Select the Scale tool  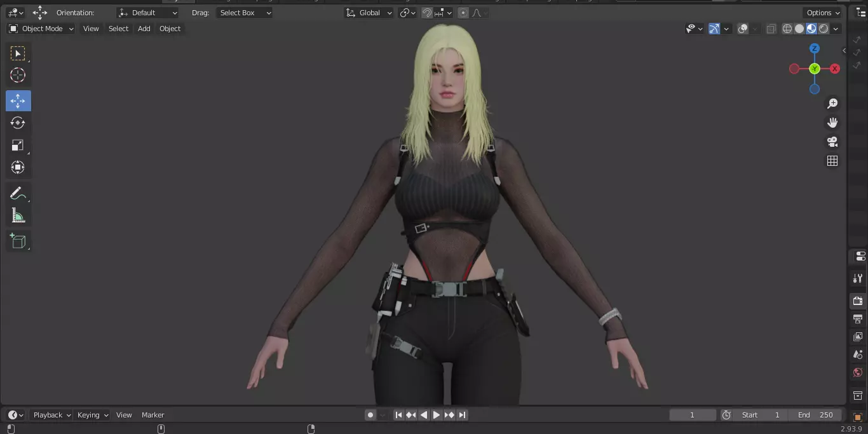18,146
